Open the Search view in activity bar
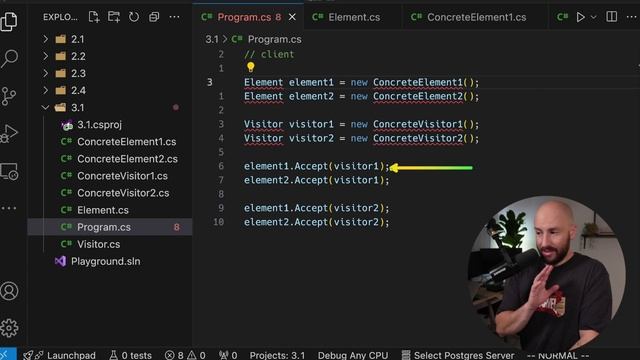This screenshot has width=640, height=360. 9,58
